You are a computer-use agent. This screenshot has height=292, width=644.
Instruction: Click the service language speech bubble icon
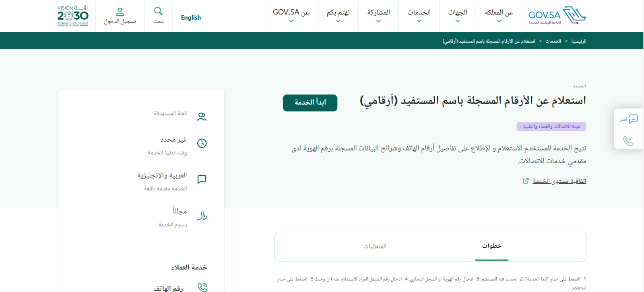[202, 179]
